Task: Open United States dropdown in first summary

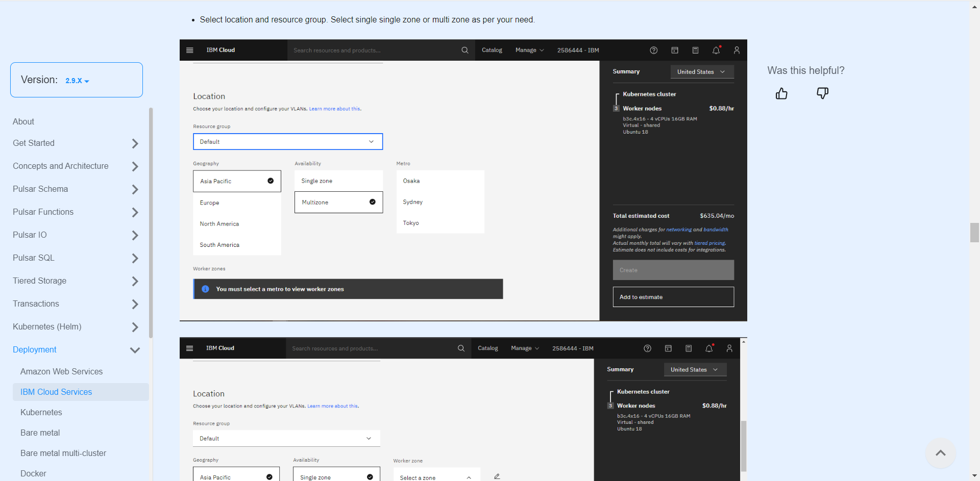Action: (702, 71)
